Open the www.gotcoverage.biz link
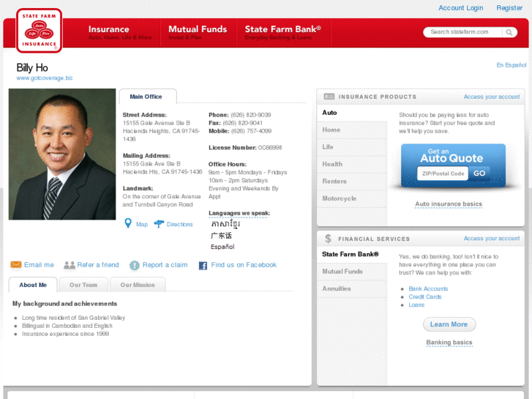The height and width of the screenshot is (399, 532). pos(45,78)
